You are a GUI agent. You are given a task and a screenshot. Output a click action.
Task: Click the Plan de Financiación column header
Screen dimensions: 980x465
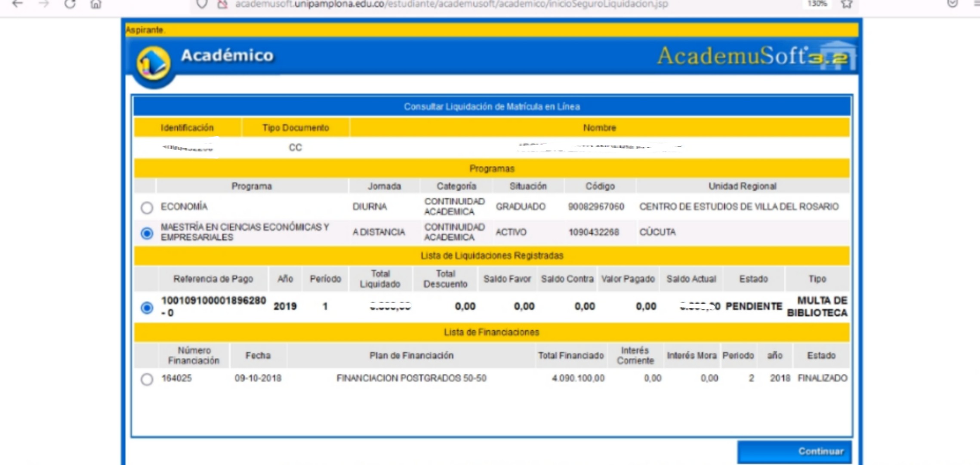(411, 356)
